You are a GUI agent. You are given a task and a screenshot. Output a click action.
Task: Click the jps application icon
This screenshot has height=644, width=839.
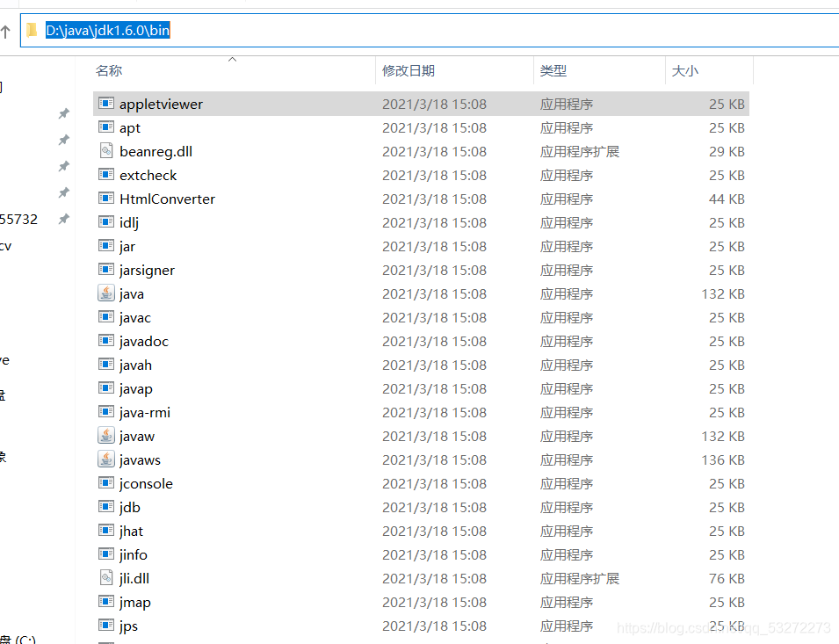[x=106, y=625]
